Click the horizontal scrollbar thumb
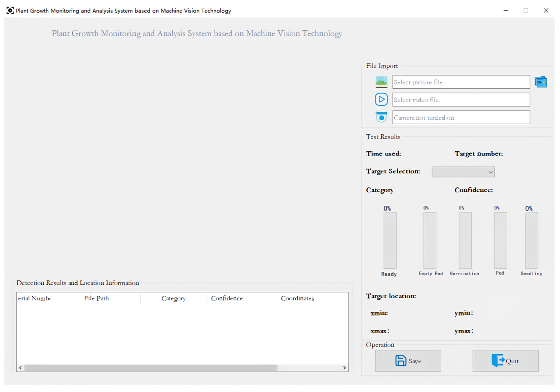Image resolution: width=560 pixels, height=392 pixels. pyautogui.click(x=151, y=368)
